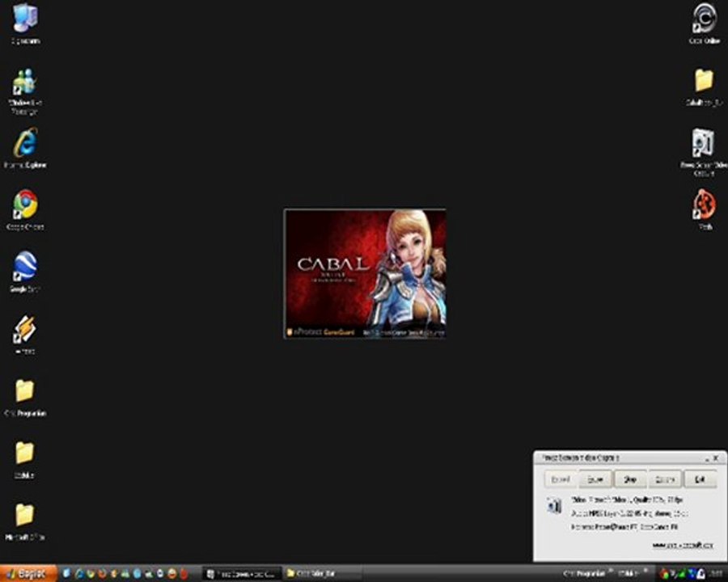728x582 pixels.
Task: Open Options in the video capture window
Action: click(x=665, y=479)
